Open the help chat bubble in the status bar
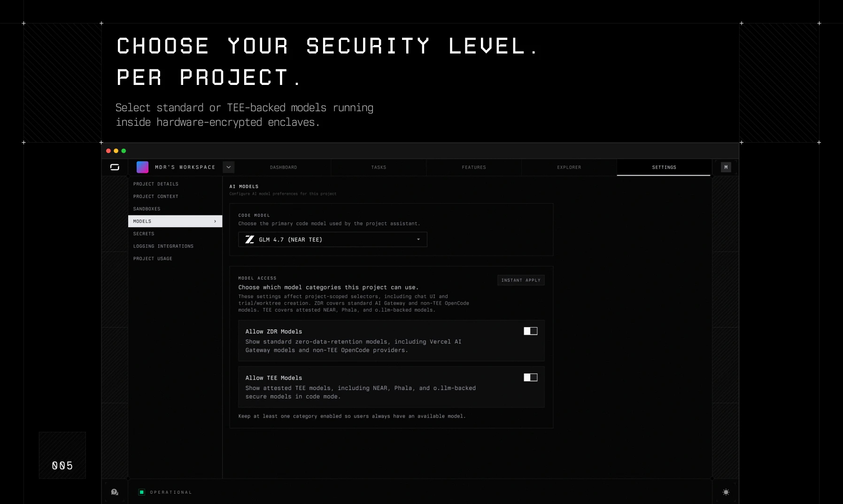The width and height of the screenshot is (843, 504). pyautogui.click(x=115, y=492)
